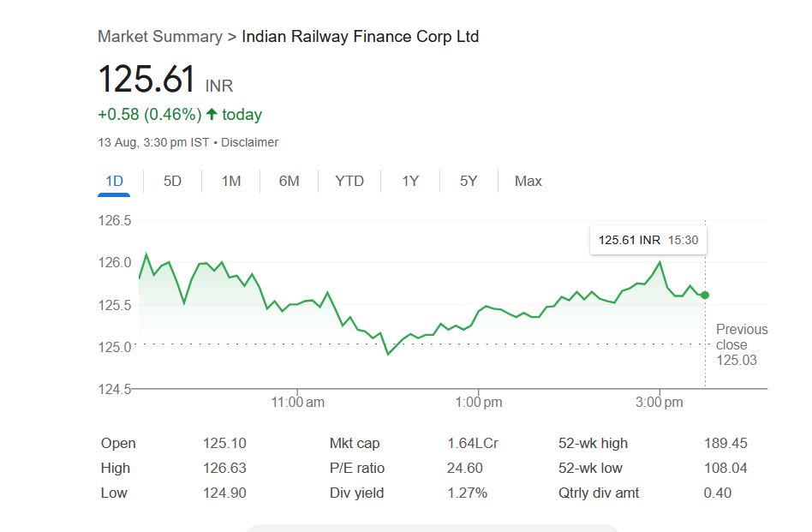This screenshot has height=532, width=812.
Task: Select the Max time range tab
Action: (528, 181)
